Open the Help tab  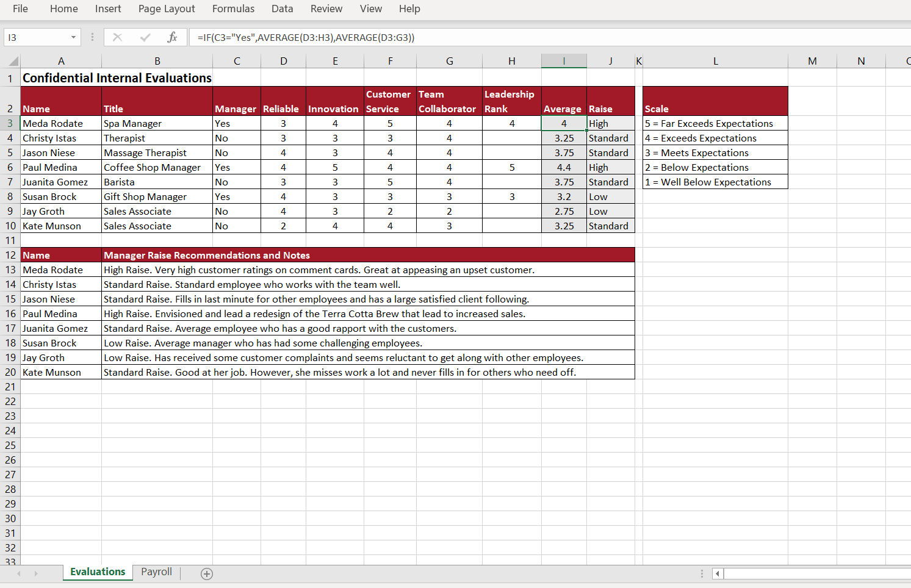click(409, 9)
